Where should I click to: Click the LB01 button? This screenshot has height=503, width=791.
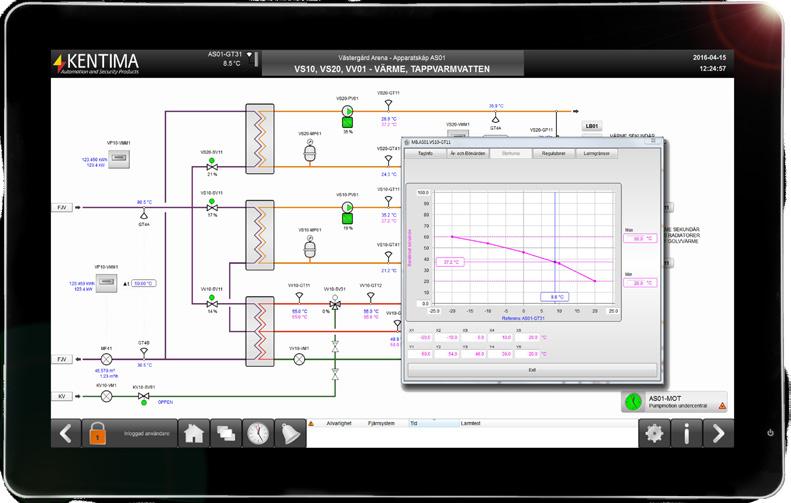click(592, 126)
